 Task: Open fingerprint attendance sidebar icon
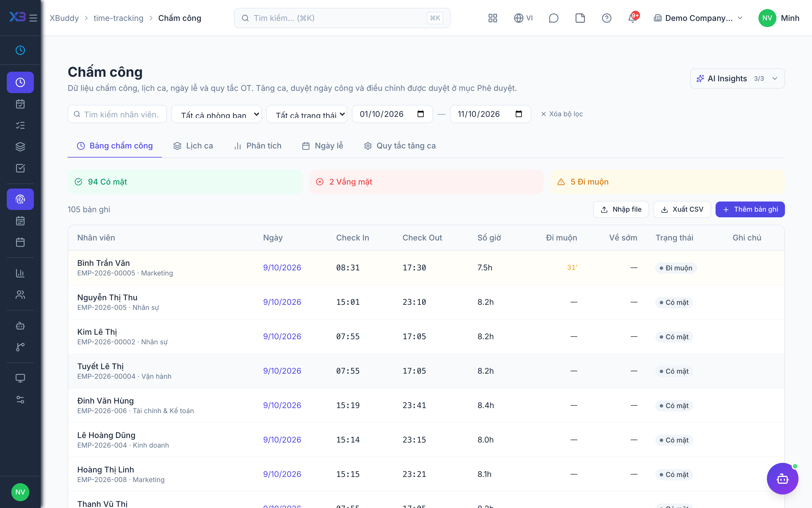20,199
